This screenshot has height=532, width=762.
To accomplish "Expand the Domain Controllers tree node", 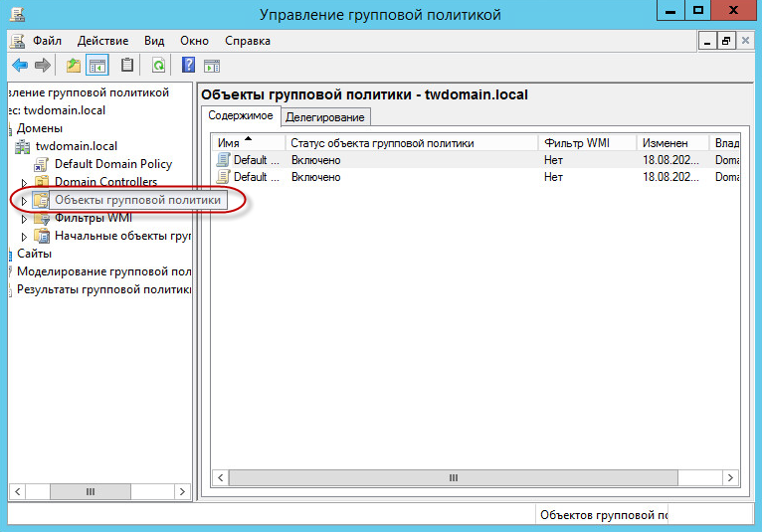I will (26, 183).
